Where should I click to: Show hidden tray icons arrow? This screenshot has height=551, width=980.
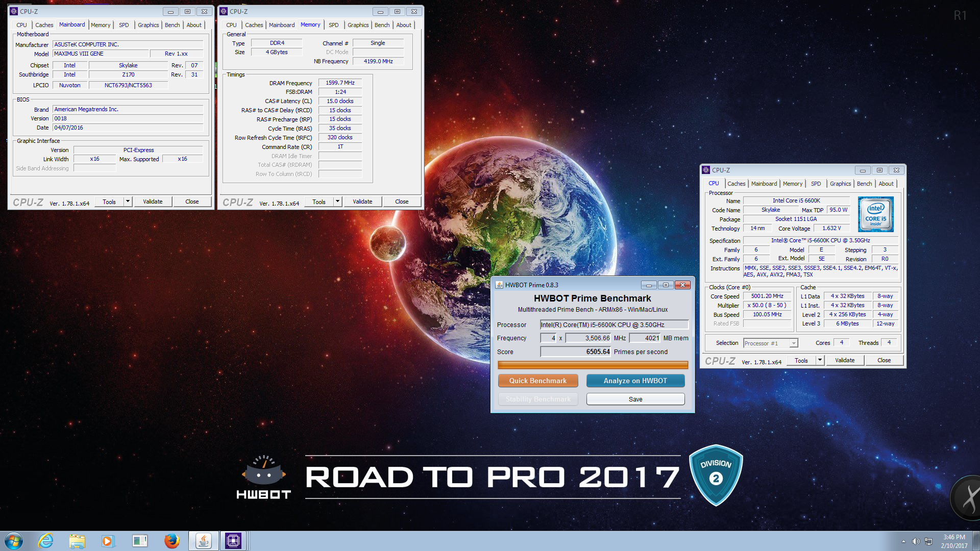tap(903, 541)
